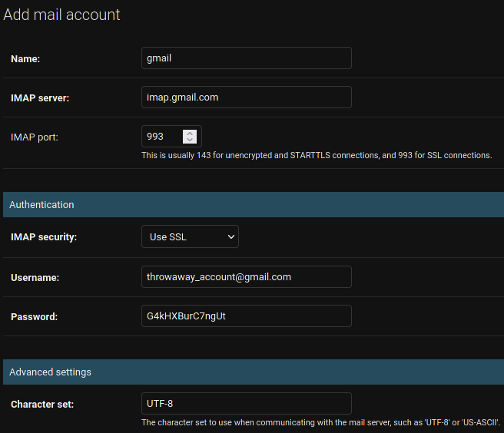Click the Username field
Image resolution: width=504 pixels, height=433 pixels.
[x=246, y=277]
